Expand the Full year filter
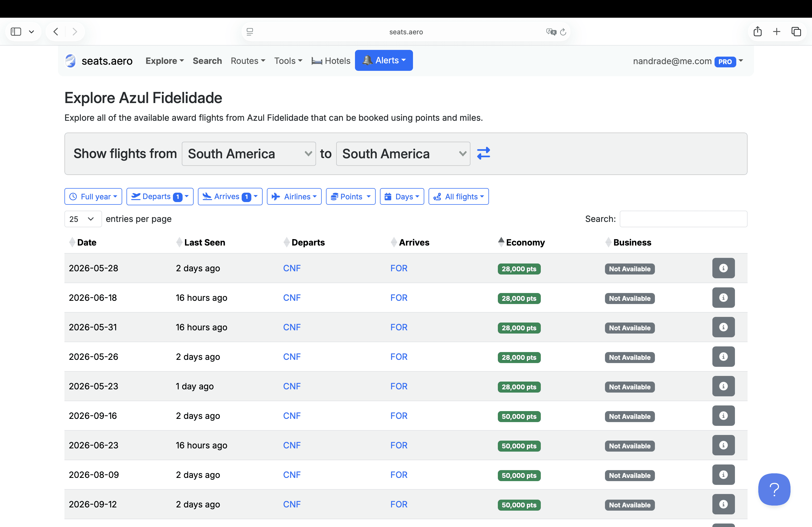 (x=93, y=197)
